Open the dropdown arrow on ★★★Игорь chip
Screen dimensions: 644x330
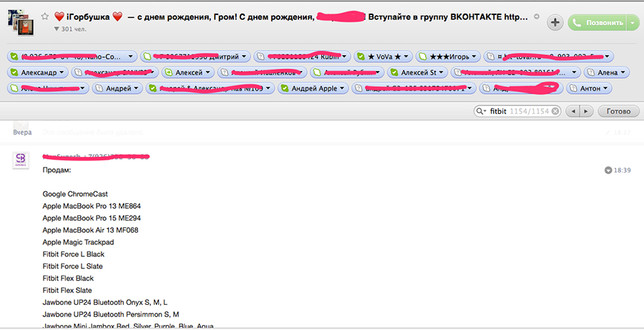click(x=474, y=57)
